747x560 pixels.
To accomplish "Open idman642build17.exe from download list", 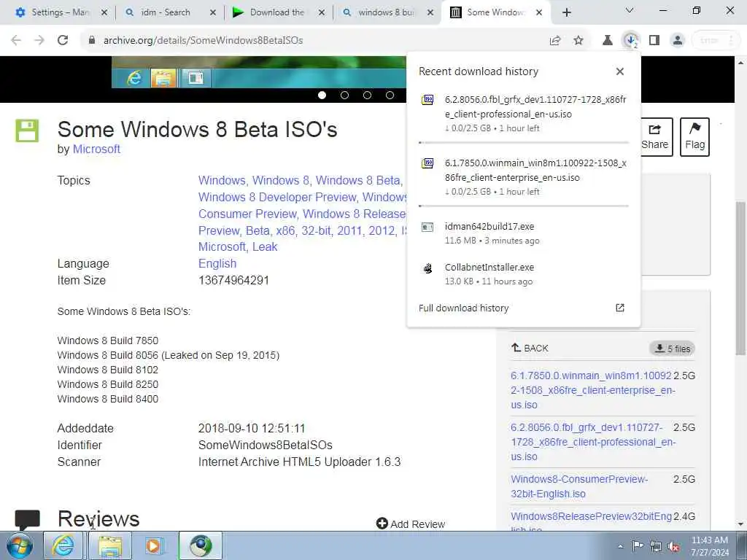I will 524,233.
